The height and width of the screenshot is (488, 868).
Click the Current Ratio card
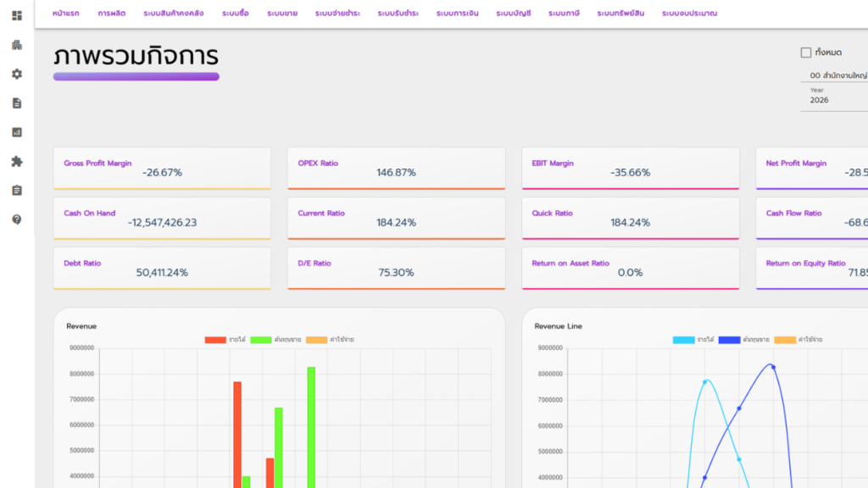click(x=397, y=218)
